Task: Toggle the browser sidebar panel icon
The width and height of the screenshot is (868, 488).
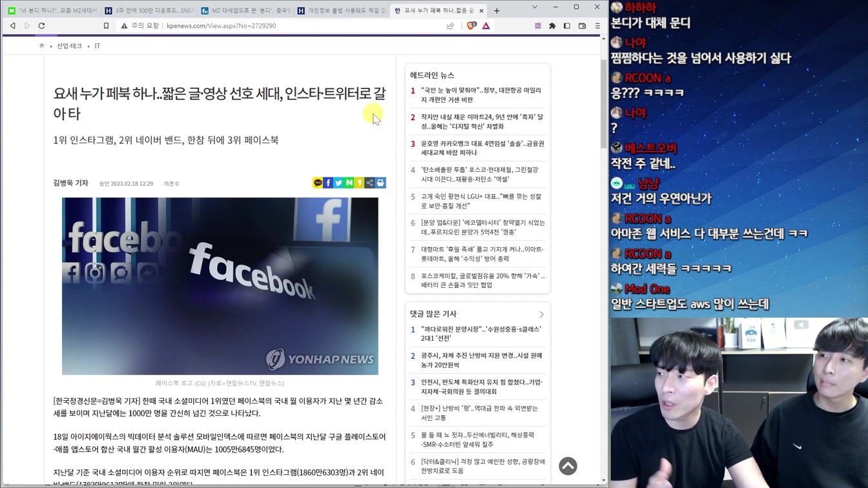Action: click(567, 26)
